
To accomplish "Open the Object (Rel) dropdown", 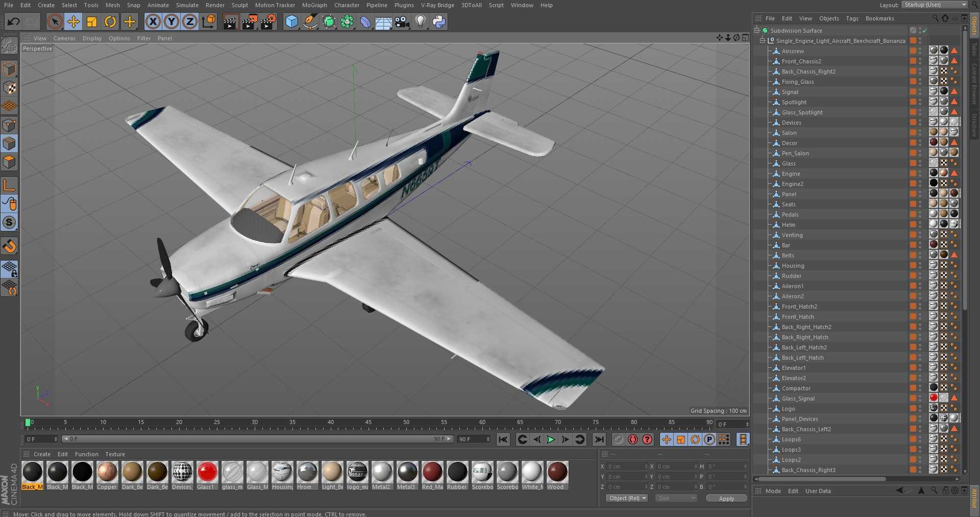I will point(627,498).
